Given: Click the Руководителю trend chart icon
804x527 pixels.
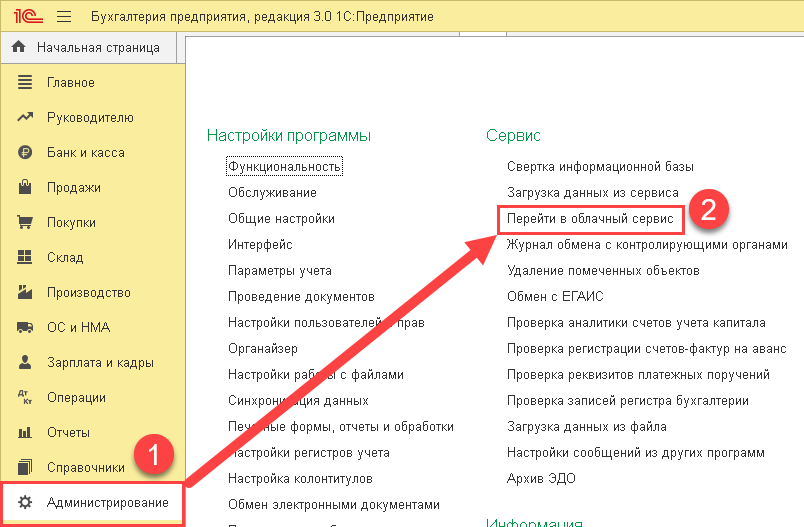Looking at the screenshot, I should point(25,117).
